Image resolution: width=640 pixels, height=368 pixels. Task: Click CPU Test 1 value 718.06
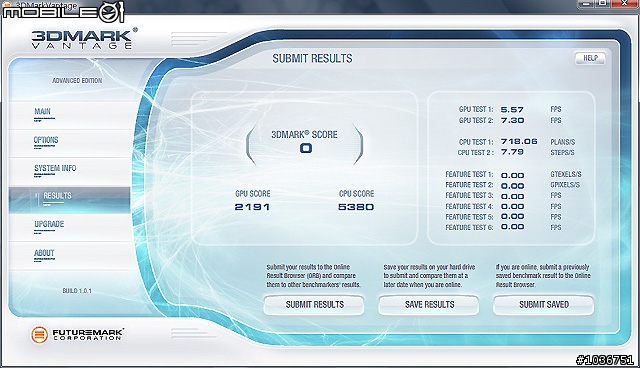519,142
